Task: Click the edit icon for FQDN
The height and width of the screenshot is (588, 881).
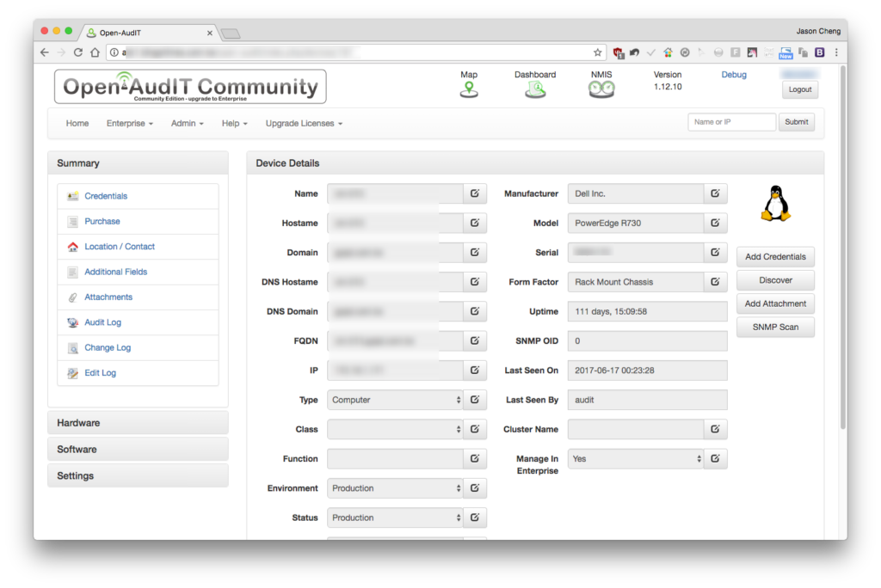Action: (475, 341)
